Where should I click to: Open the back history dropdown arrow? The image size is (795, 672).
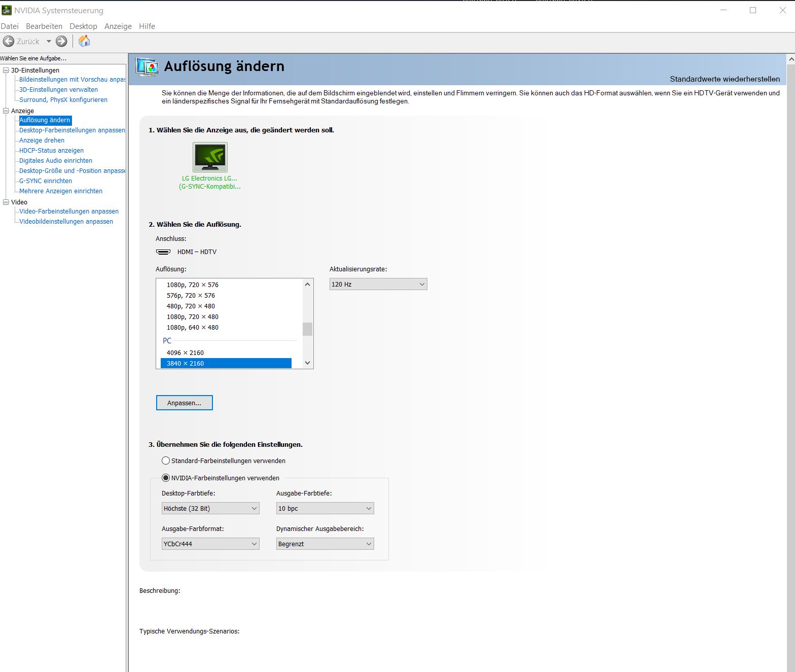49,42
